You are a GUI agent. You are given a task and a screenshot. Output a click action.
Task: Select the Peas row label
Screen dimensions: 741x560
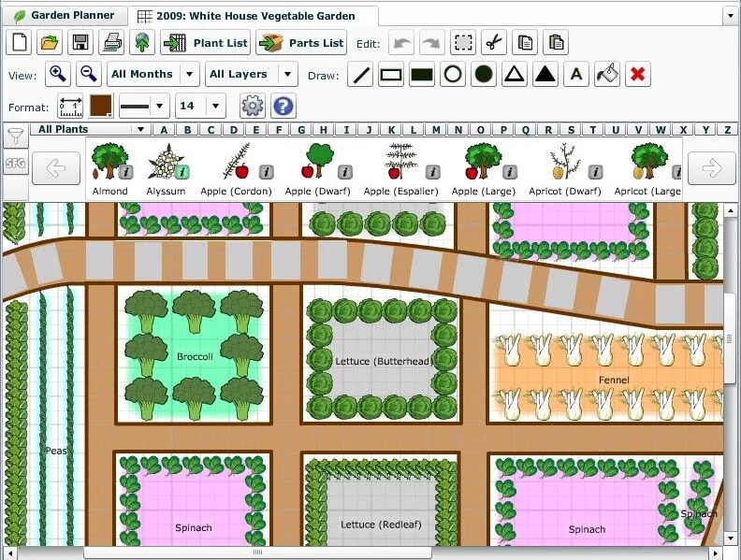coord(56,451)
